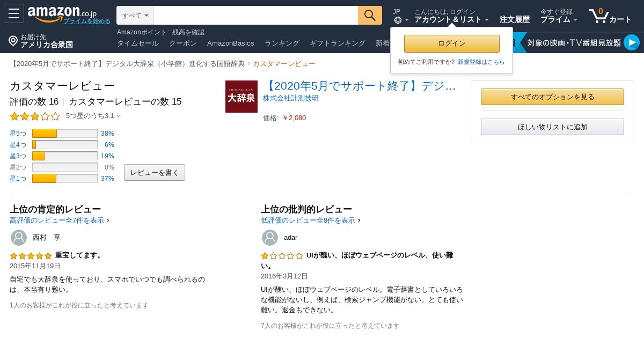Click お届け先 アメリカ合衆国 location selector
The width and height of the screenshot is (644, 338).
pyautogui.click(x=41, y=41)
